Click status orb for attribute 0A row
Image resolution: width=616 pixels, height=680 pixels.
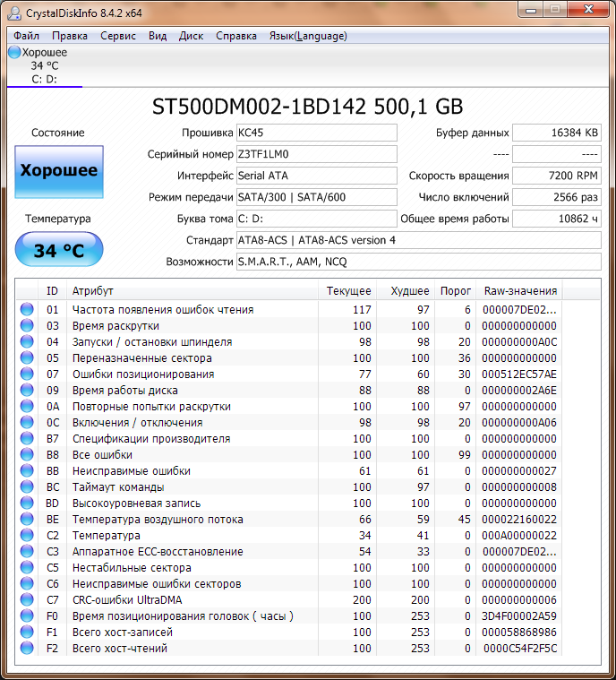click(27, 406)
